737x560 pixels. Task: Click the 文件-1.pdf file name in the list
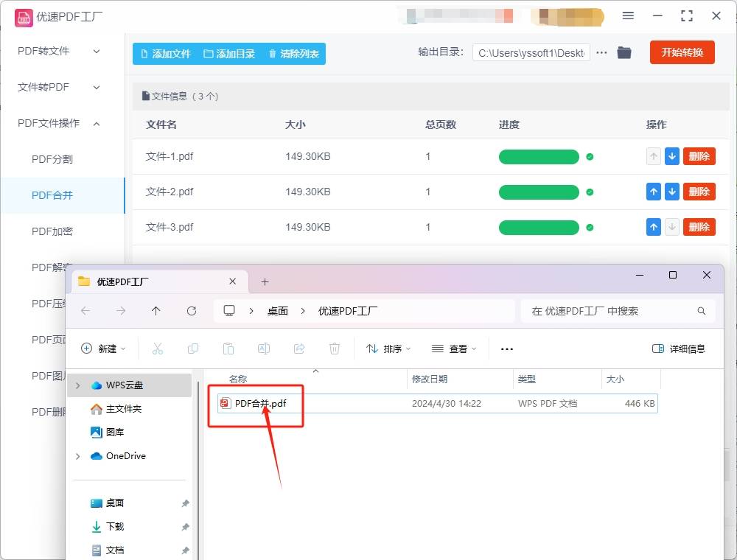point(170,156)
